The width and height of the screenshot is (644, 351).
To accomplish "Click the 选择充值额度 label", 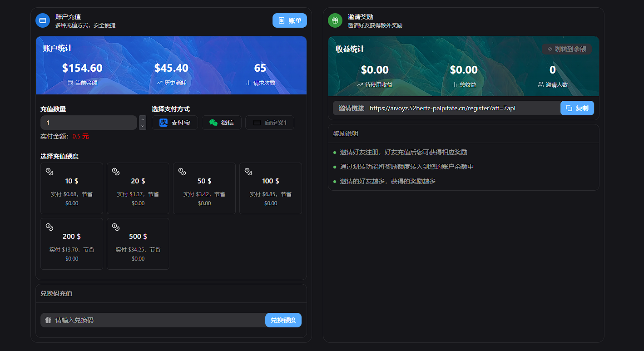I will [59, 156].
